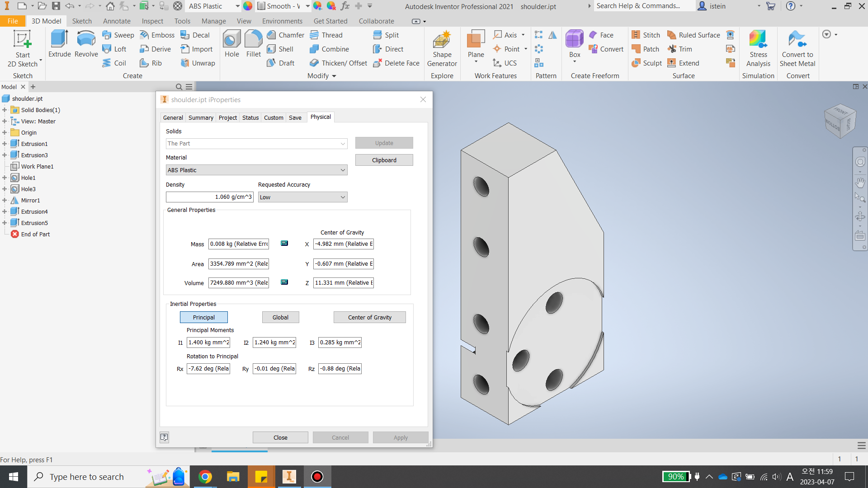Click the Density input field

click(209, 197)
